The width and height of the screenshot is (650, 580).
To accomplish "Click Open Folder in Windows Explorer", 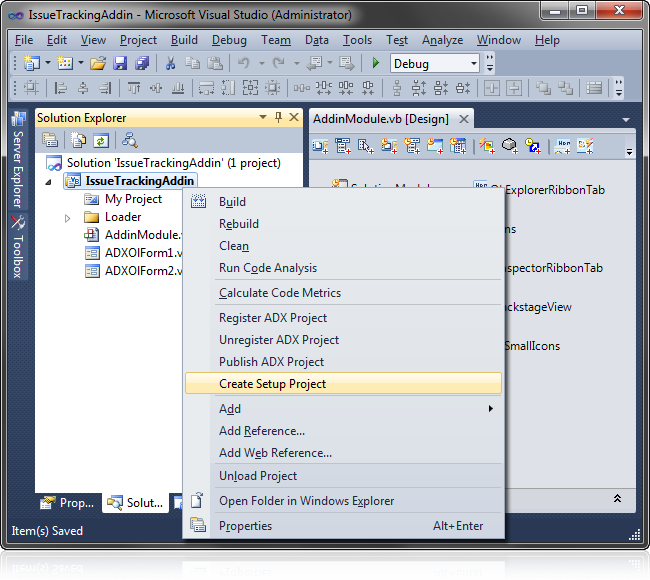I will tap(343, 501).
